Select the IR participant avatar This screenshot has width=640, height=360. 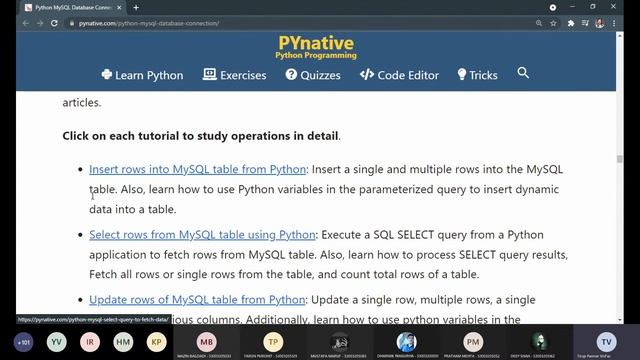coord(90,342)
